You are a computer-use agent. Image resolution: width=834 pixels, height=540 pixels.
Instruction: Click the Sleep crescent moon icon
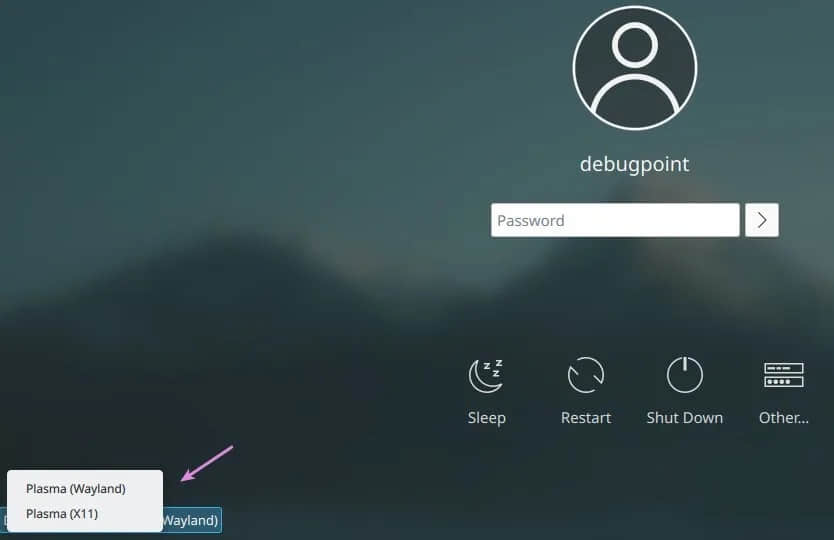point(486,376)
